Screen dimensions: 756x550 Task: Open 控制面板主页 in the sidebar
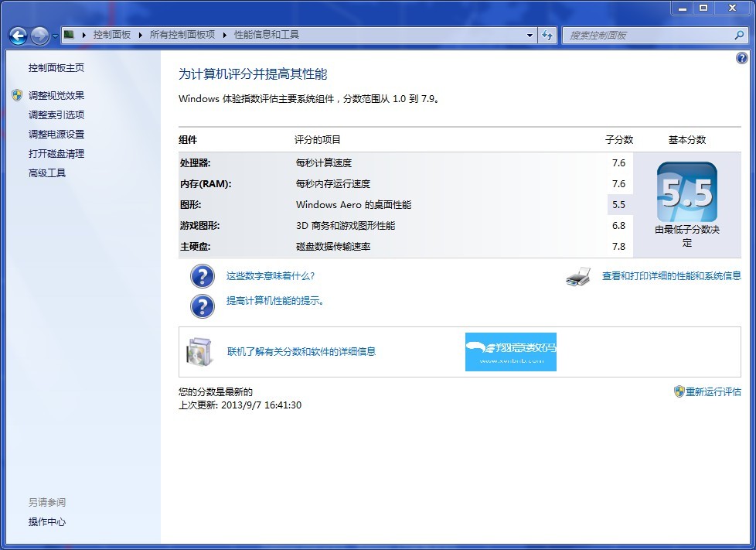56,68
